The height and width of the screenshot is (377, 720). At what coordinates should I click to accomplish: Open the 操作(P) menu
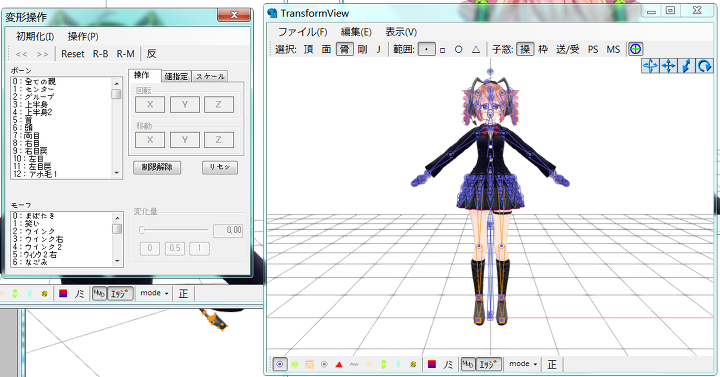tap(83, 36)
